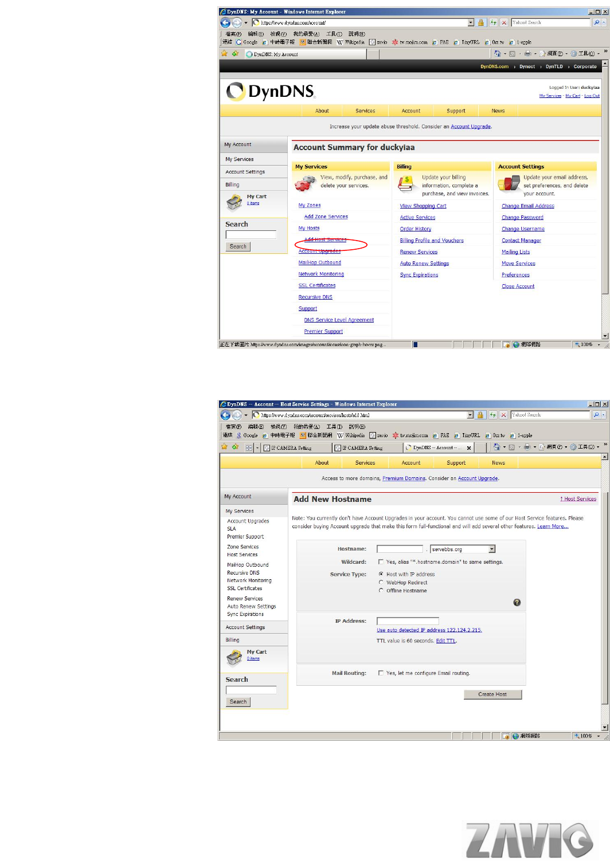Click the IP Address text field
Viewport: 610px width, 868px height.
pyautogui.click(x=408, y=621)
